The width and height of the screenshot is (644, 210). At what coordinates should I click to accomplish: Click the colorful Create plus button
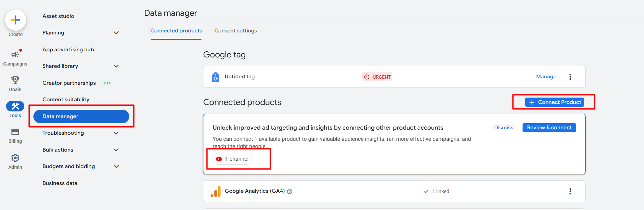tap(16, 20)
